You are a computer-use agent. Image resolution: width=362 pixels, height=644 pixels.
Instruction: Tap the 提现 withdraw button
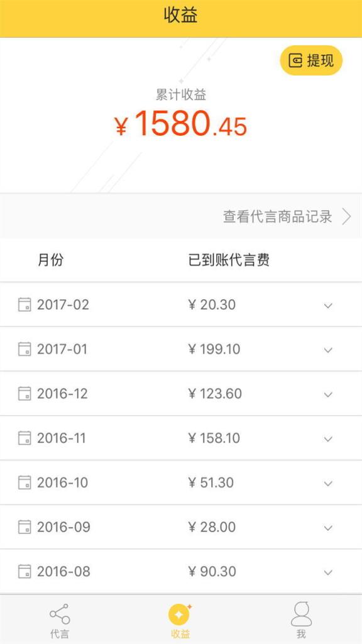[310, 60]
